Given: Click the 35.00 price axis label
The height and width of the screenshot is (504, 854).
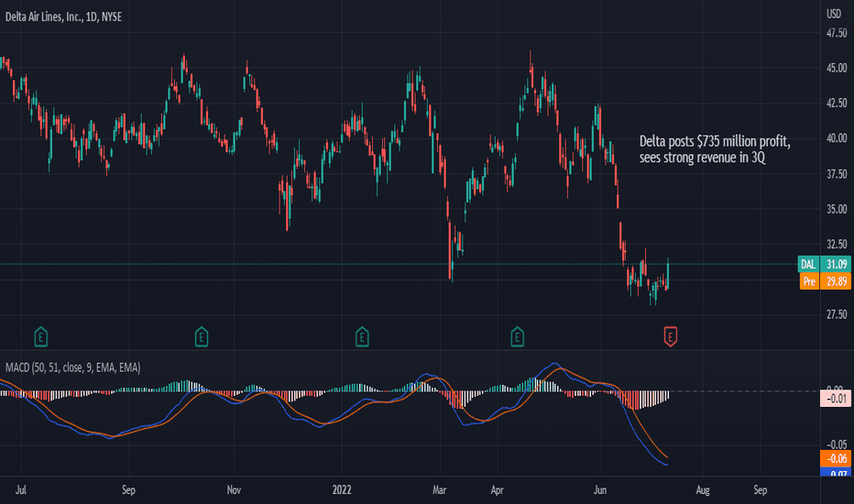Looking at the screenshot, I should click(837, 209).
